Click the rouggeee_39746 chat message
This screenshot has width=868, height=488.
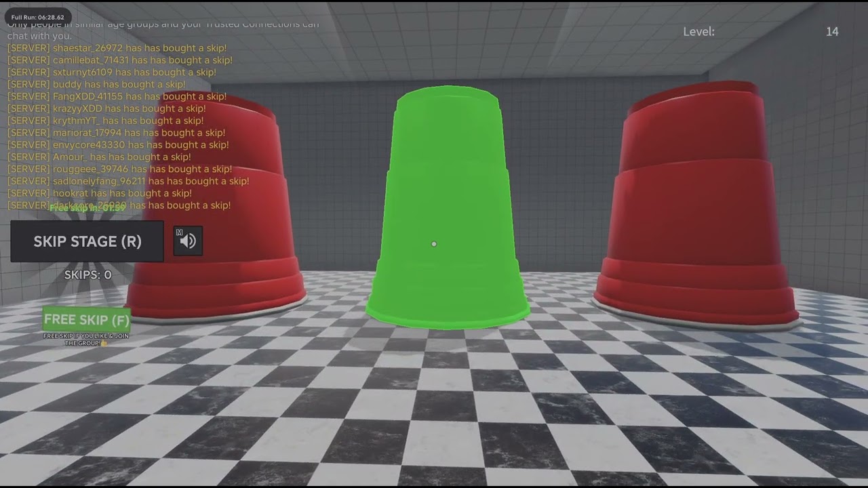coord(119,169)
